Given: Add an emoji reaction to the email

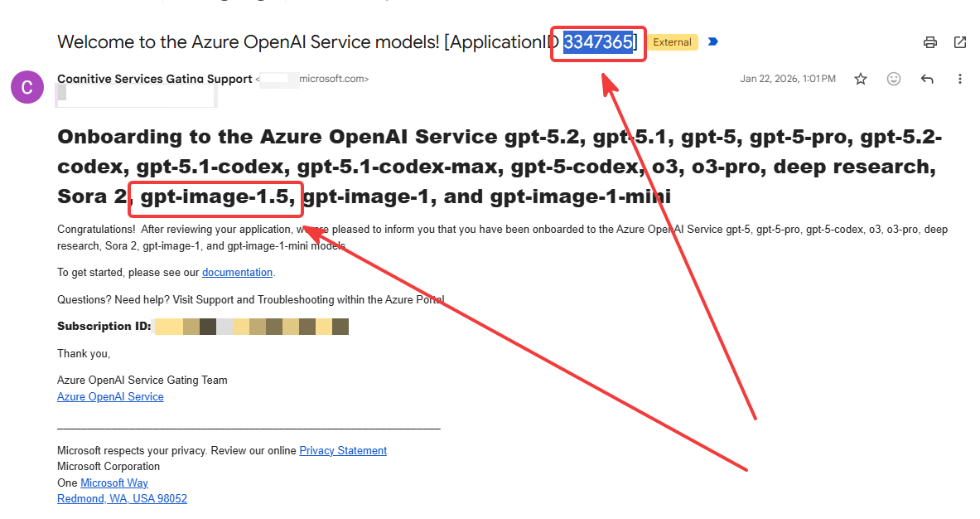Looking at the screenshot, I should (894, 79).
